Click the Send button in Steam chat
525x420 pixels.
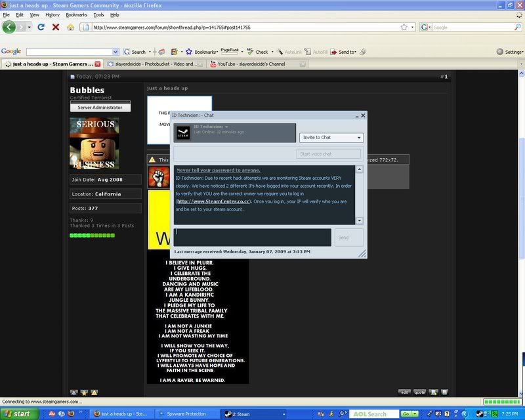click(x=349, y=238)
